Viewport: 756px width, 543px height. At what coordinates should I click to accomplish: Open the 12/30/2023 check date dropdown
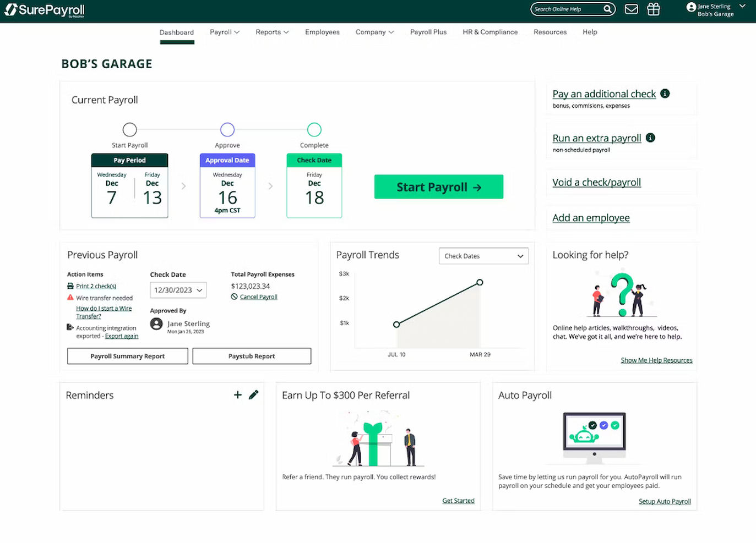(178, 290)
